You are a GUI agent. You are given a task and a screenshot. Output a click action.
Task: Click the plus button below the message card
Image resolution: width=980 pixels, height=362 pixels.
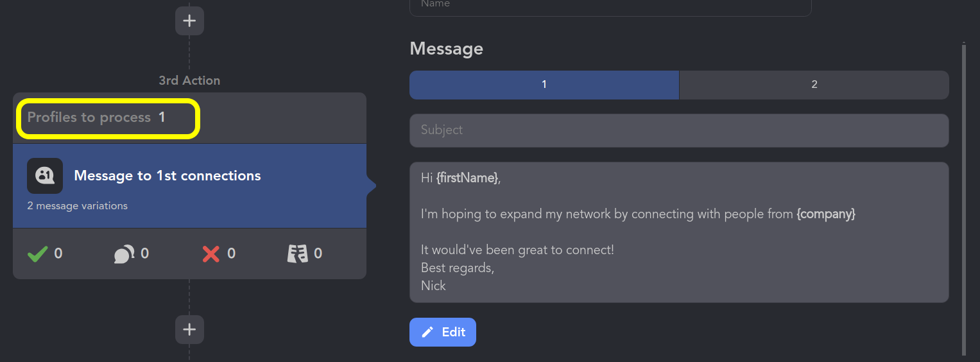189,329
